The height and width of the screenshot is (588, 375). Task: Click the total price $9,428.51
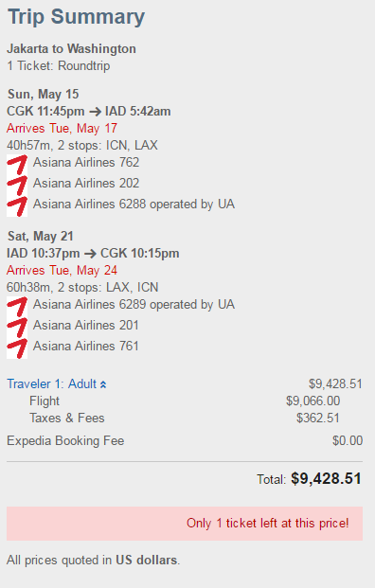326,478
